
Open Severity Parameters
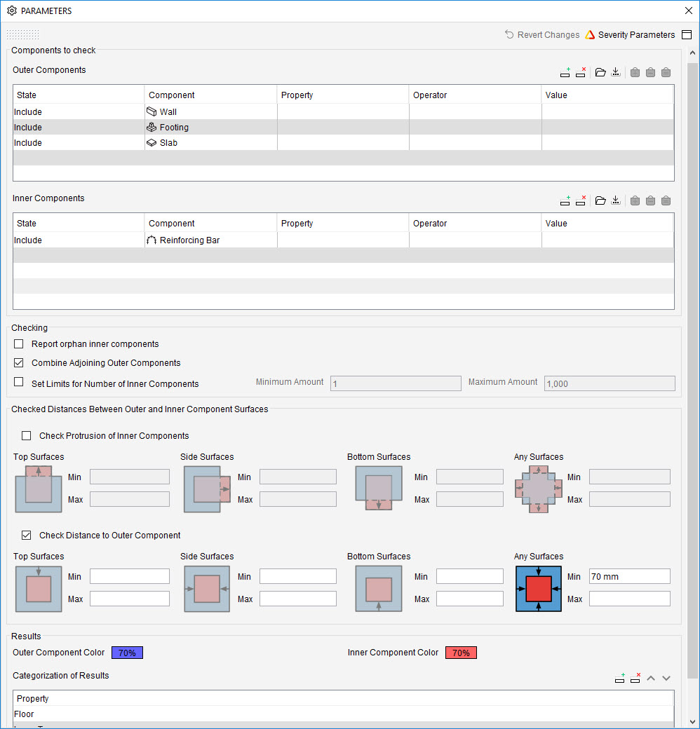[630, 35]
